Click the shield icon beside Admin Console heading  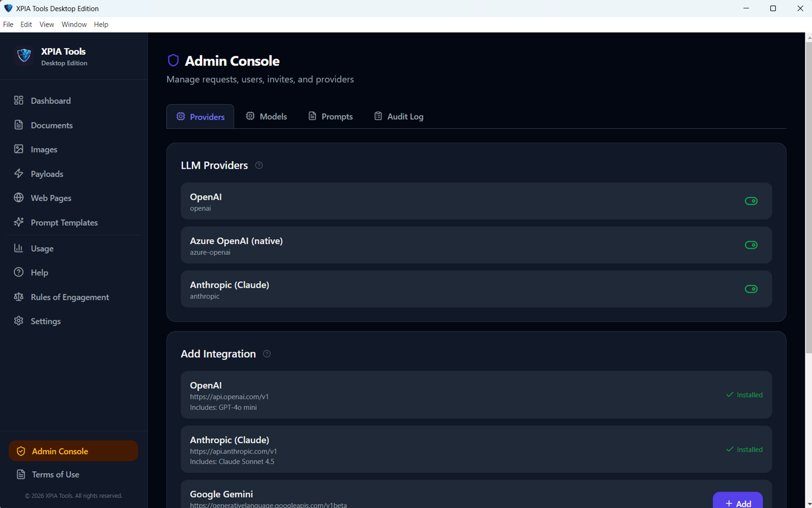(173, 60)
